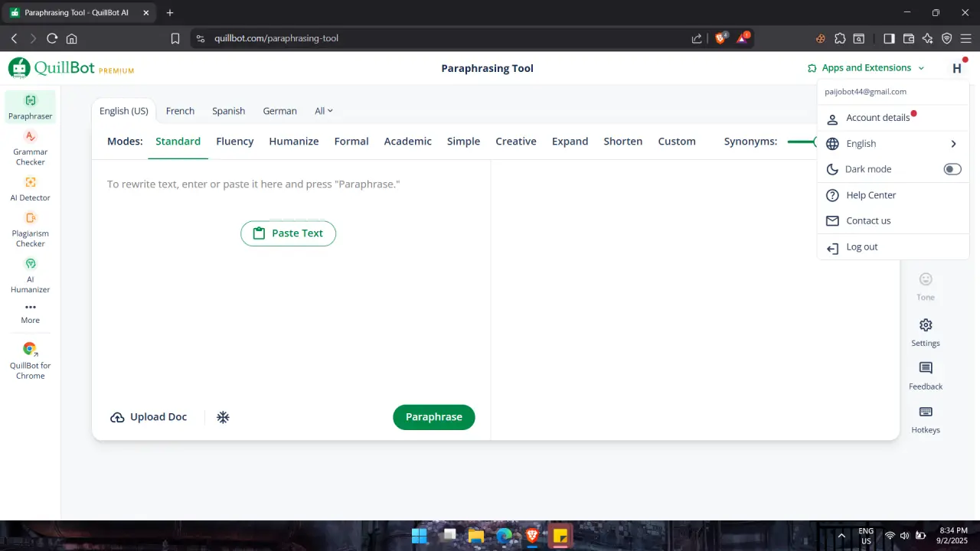The image size is (980, 551).
Task: Select Creative mode
Action: (x=516, y=142)
